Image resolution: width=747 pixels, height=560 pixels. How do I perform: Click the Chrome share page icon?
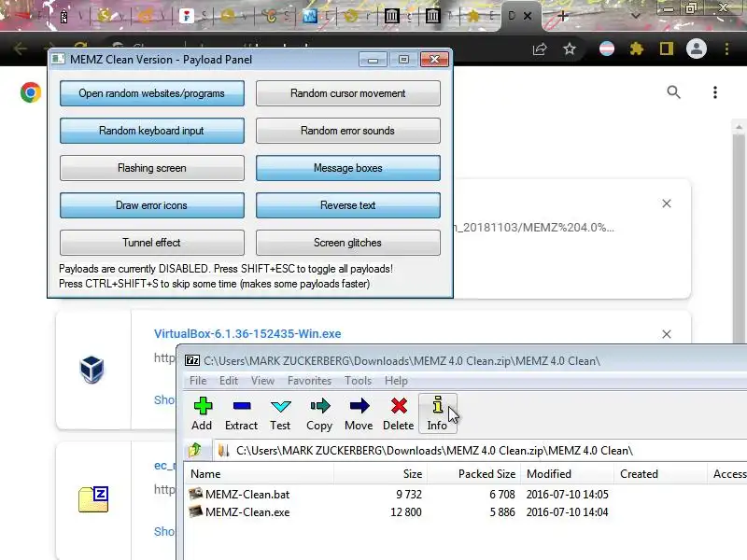tap(540, 49)
